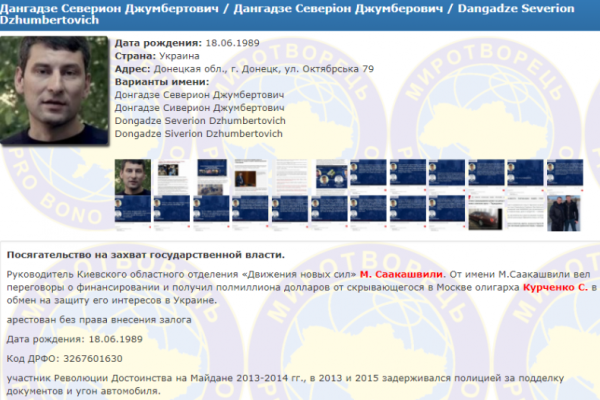Open the second thumbnail in the first gallery row
Viewport: 600px width, 400px height.
point(172,177)
